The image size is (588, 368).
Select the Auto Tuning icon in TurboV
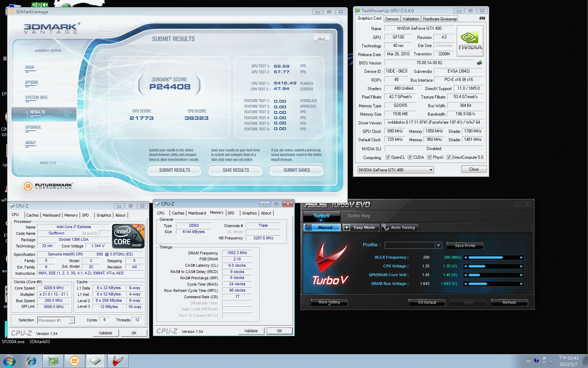click(386, 227)
